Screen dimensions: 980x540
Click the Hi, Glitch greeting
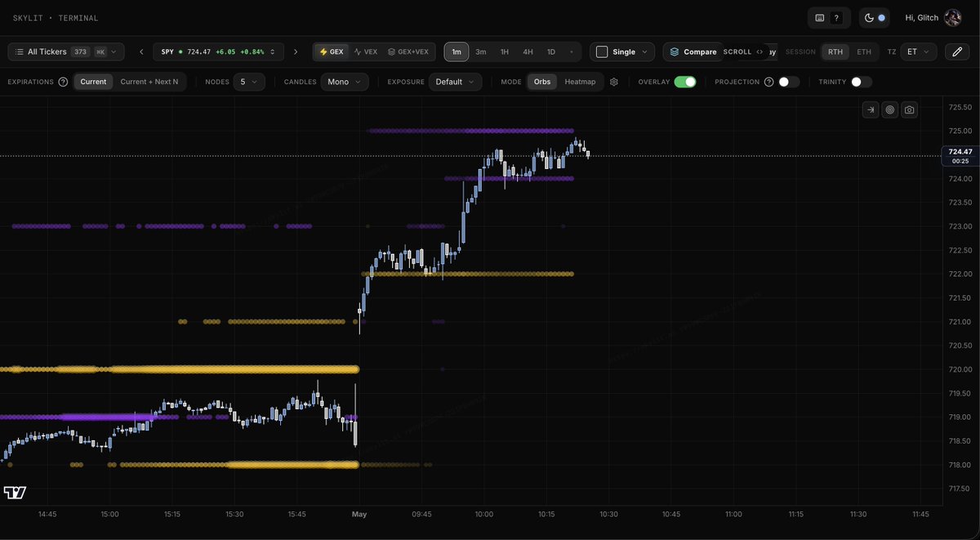pos(922,18)
